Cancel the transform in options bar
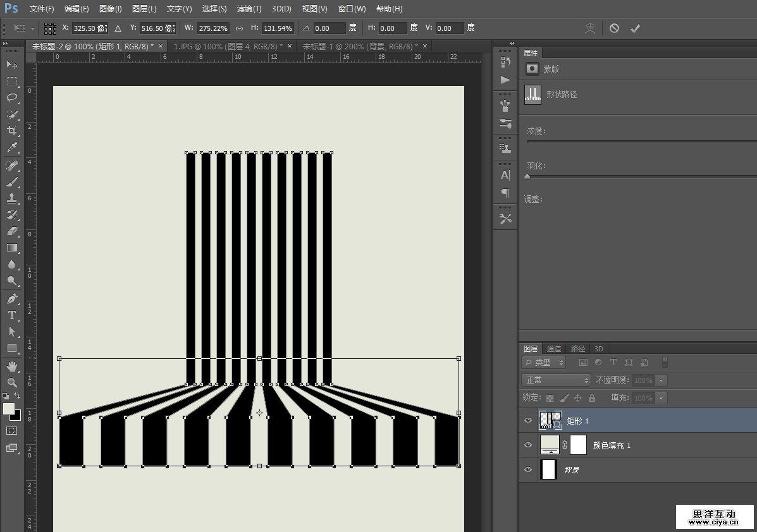757x532 pixels. coord(614,28)
